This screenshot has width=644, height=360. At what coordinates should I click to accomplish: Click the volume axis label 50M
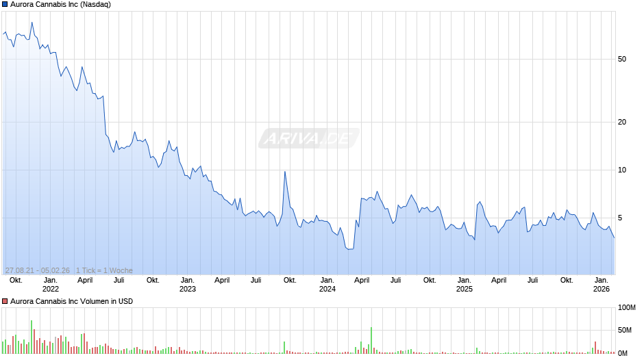click(x=625, y=331)
